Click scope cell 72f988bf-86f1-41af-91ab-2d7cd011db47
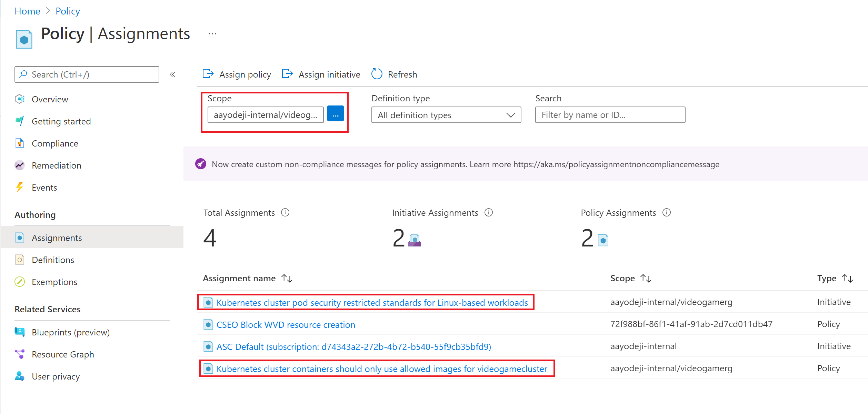Image resolution: width=868 pixels, height=414 pixels. tap(691, 324)
